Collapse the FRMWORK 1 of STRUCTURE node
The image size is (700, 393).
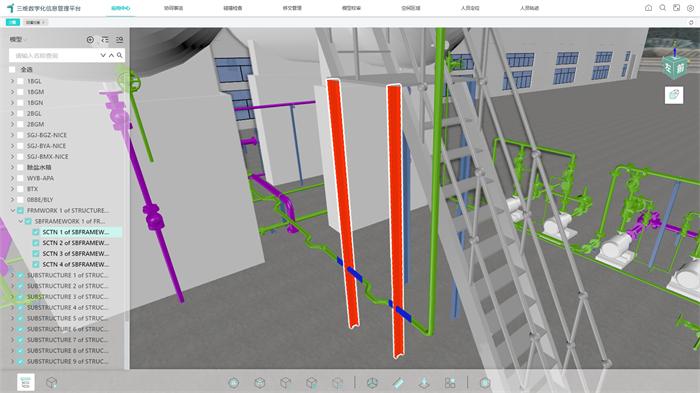click(x=12, y=210)
